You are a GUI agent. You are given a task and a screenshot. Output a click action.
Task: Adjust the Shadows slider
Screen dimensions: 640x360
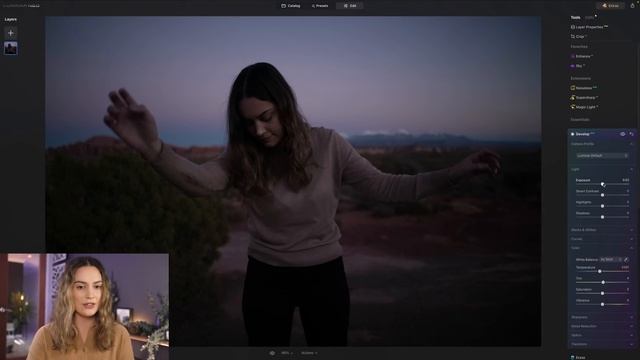coord(602,217)
